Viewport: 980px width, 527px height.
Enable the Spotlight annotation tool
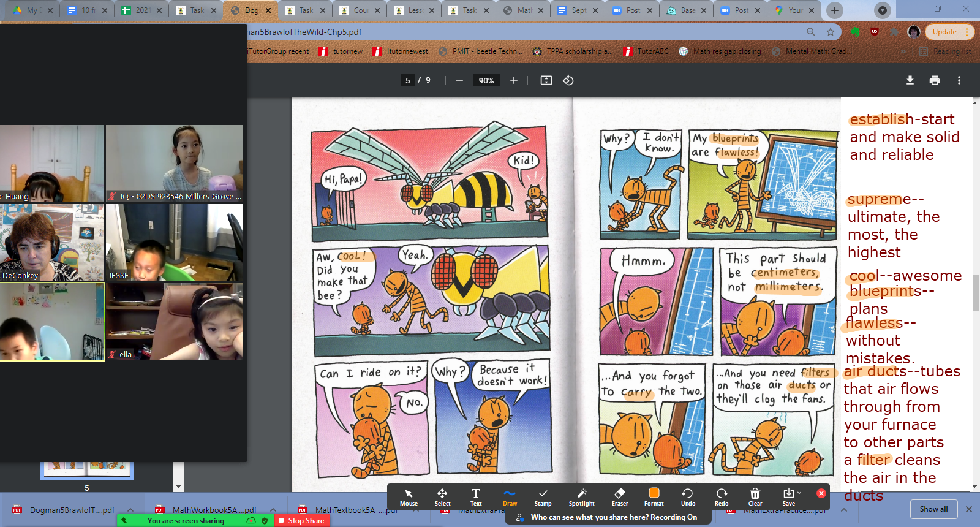[581, 498]
